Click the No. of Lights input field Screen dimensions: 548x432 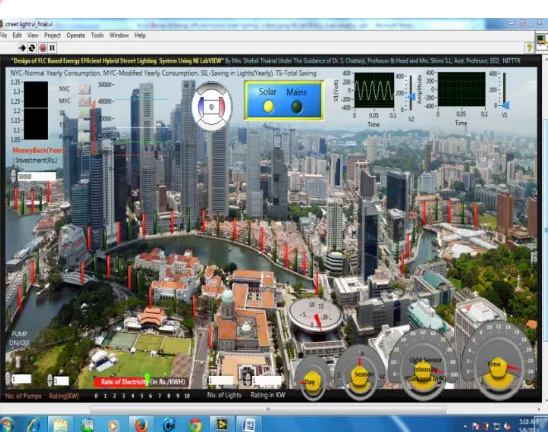(x=221, y=380)
